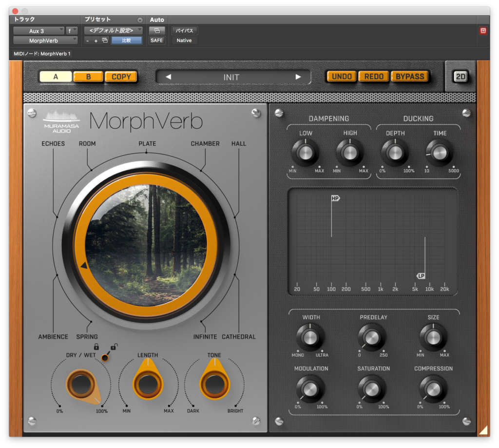Click the COPY preset button
The height and width of the screenshot is (448, 499).
pos(121,77)
